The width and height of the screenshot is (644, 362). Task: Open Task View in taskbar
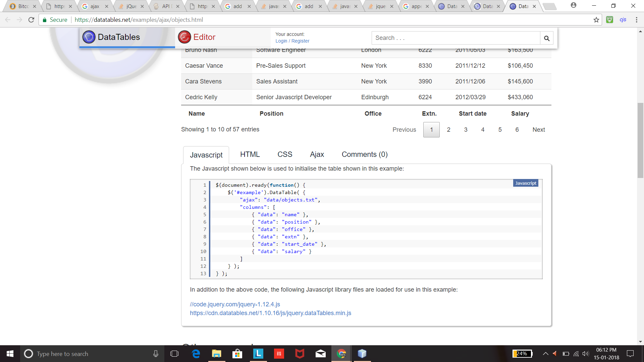pos(174,354)
